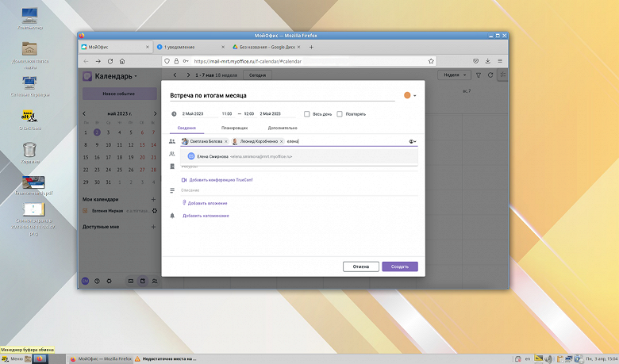Open settings gear in bottom sidebar
Screen dimensions: 619x364
[x=109, y=281]
